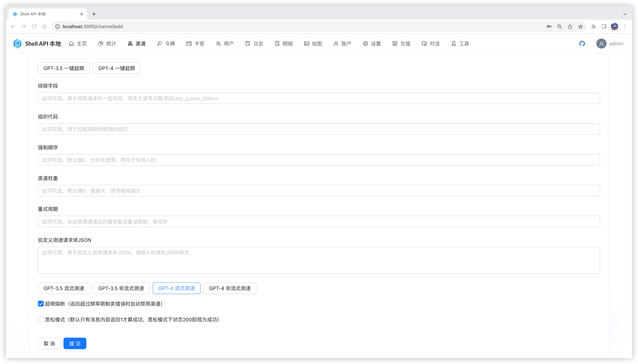Open the Chrome three-dot menu
Screen dimensions: 638x364
[625, 27]
